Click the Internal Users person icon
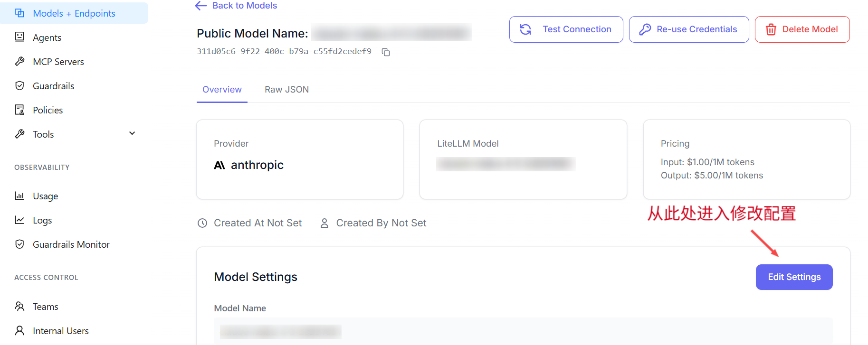The image size is (868, 345). (x=19, y=331)
